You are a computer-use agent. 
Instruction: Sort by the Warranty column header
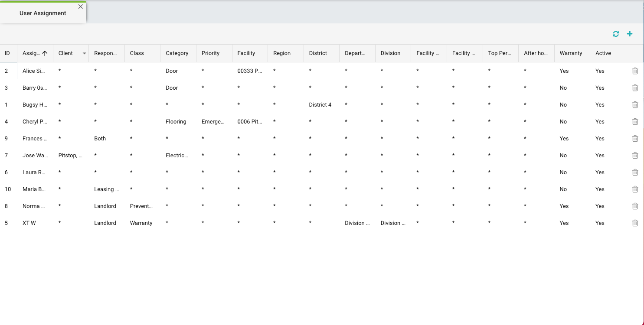571,53
